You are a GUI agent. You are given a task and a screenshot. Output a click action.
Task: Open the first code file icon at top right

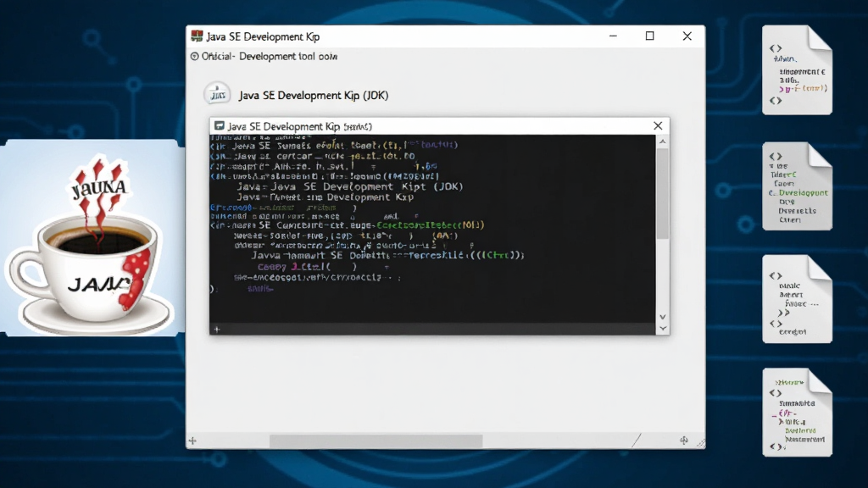click(x=797, y=70)
